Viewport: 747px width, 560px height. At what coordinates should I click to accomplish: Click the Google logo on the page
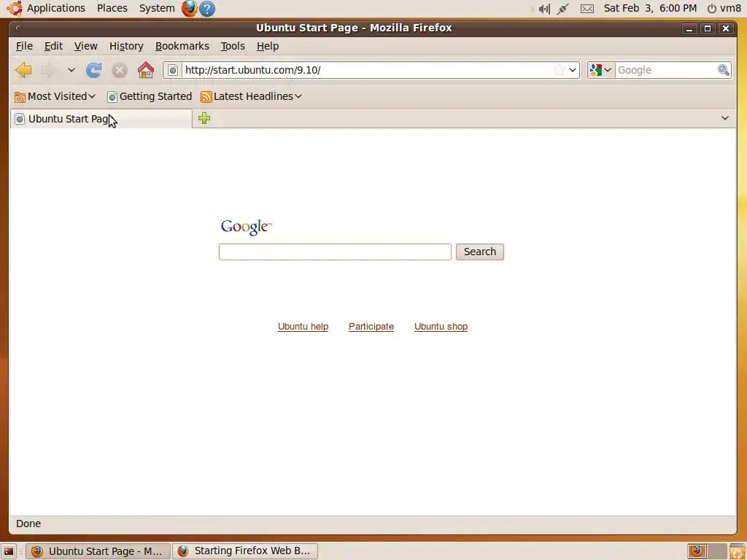[x=246, y=227]
